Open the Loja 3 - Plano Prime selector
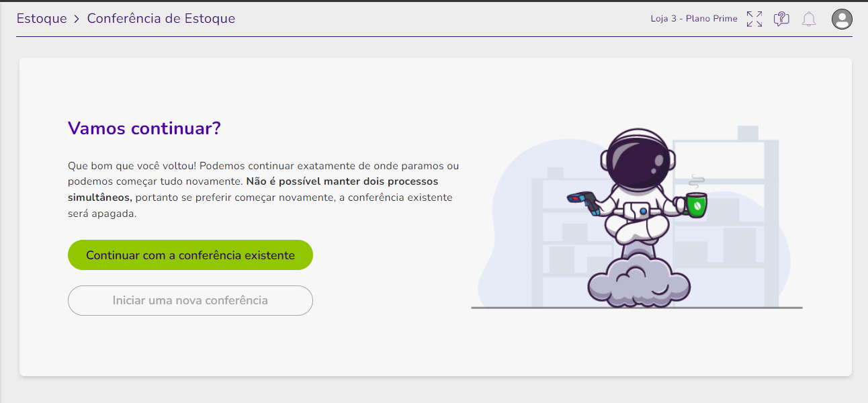Image resolution: width=868 pixels, height=403 pixels. tap(694, 19)
